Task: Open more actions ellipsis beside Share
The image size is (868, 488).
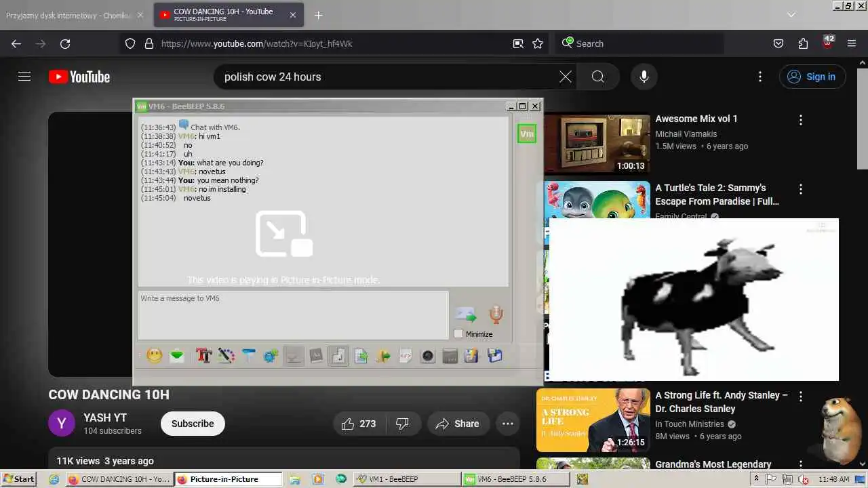Action: point(508,424)
